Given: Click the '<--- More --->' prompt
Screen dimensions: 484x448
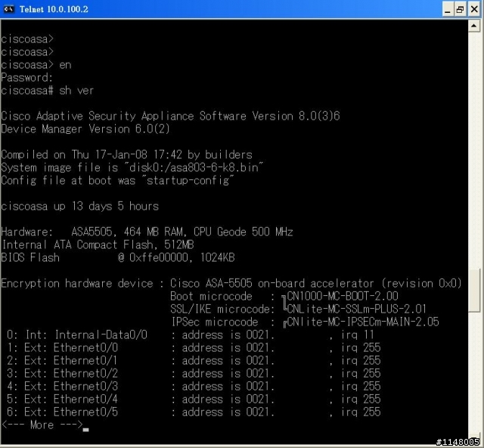Looking at the screenshot, I should pos(42,425).
